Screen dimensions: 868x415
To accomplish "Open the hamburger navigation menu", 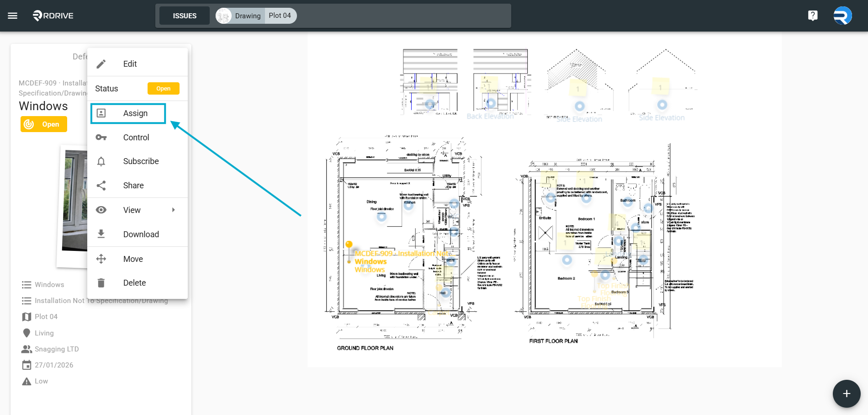I will [x=13, y=16].
